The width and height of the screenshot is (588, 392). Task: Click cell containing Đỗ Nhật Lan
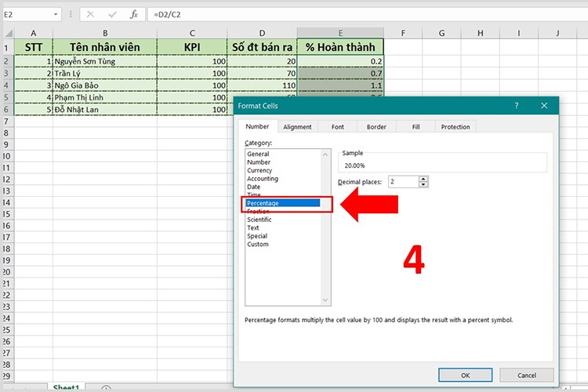point(105,110)
